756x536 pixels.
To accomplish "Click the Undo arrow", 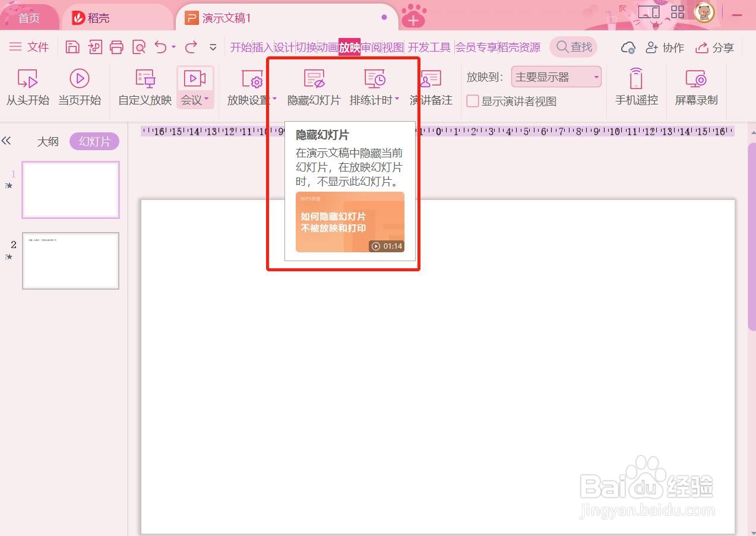I will (160, 47).
